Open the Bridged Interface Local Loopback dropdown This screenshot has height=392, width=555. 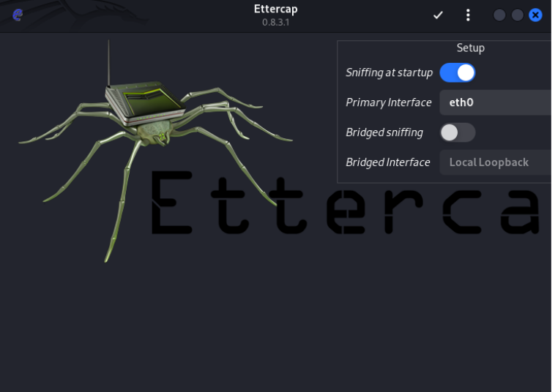(x=496, y=162)
